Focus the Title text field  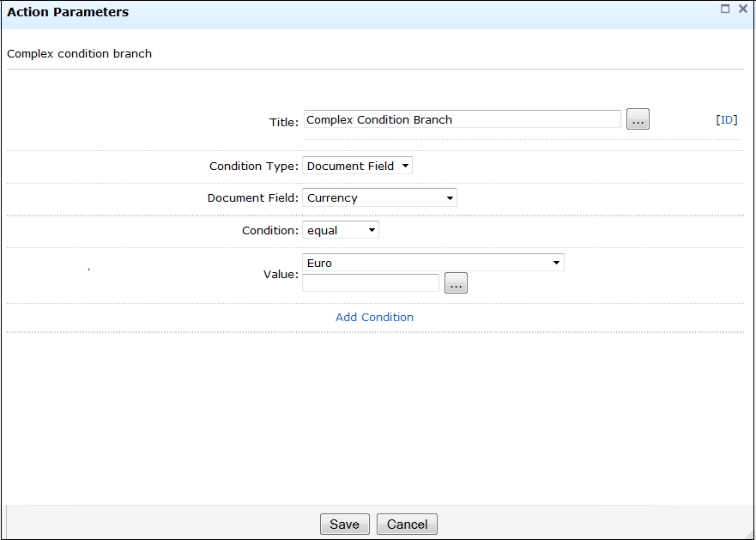click(x=463, y=119)
